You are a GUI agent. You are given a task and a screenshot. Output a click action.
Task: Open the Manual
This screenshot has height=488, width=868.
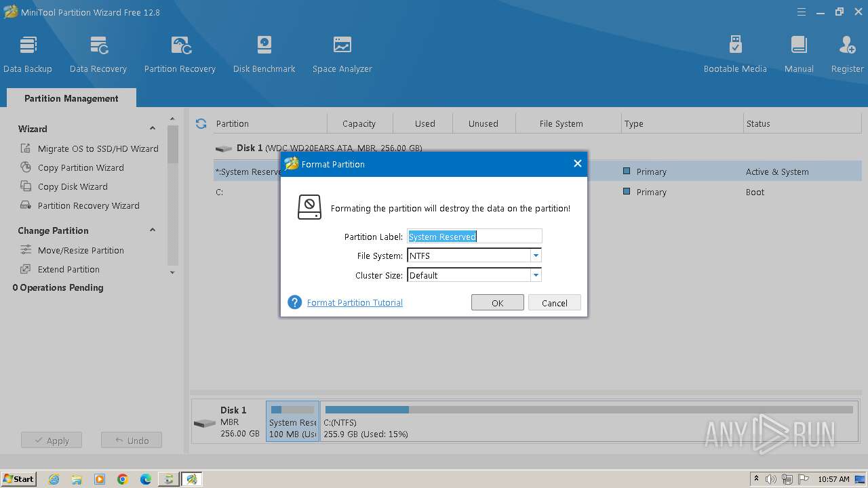799,54
